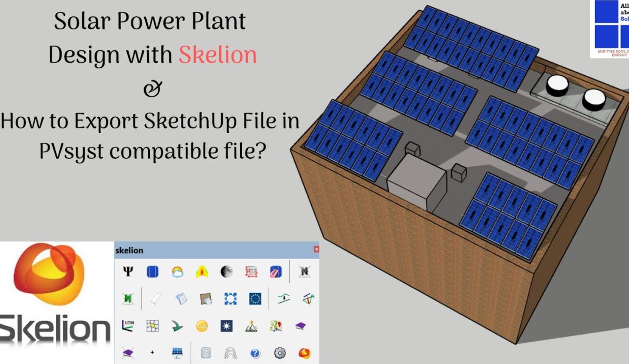Screen dimensions: 629x364
Task: Select the blue solar cell insert icon
Action: point(153,271)
